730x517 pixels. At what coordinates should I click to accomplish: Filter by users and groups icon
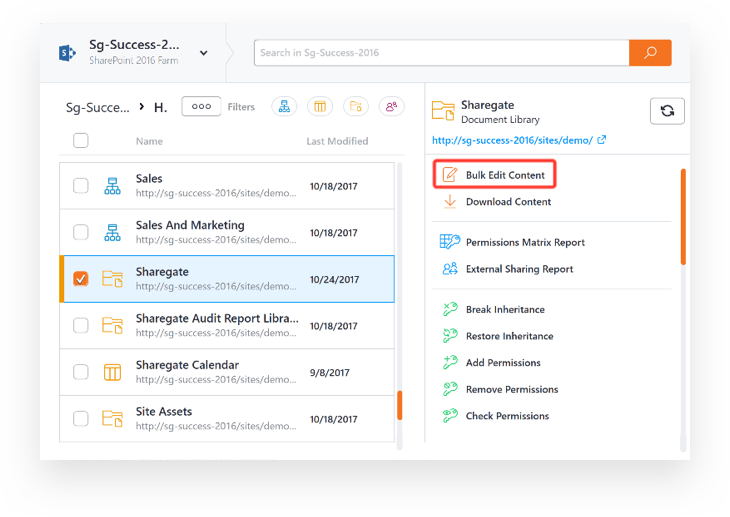coord(392,107)
